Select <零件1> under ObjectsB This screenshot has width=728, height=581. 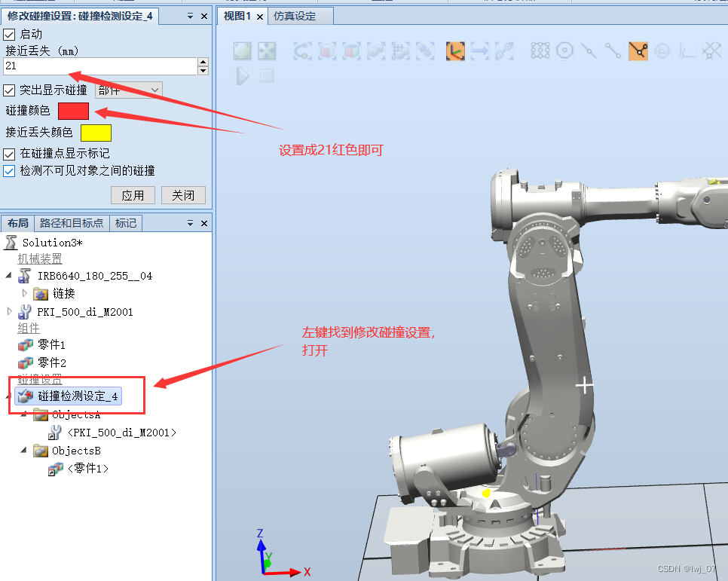tap(78, 469)
